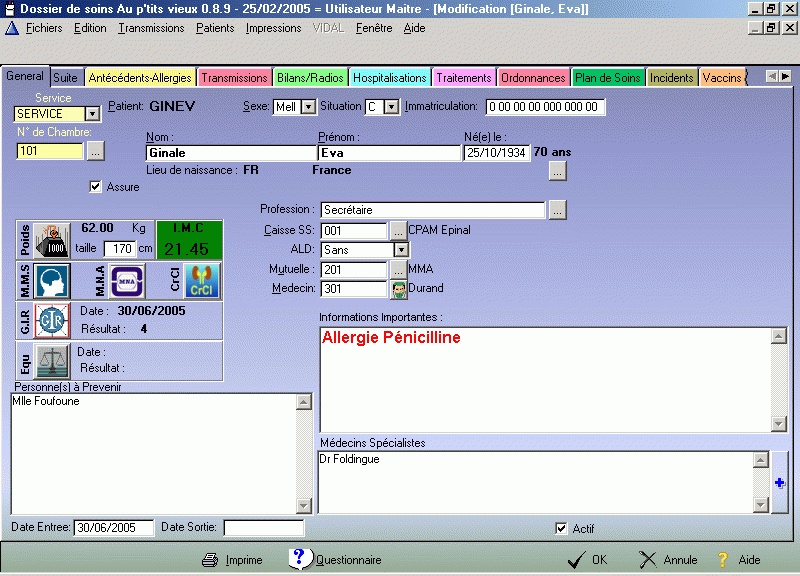Toggle the Actif checkbox
The height and width of the screenshot is (576, 800).
pyautogui.click(x=561, y=528)
